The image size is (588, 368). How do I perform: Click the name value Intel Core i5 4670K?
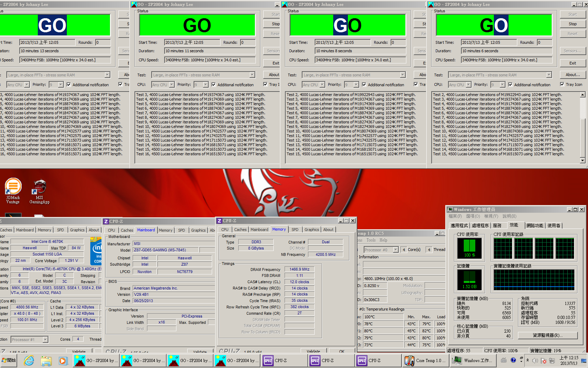click(x=47, y=241)
